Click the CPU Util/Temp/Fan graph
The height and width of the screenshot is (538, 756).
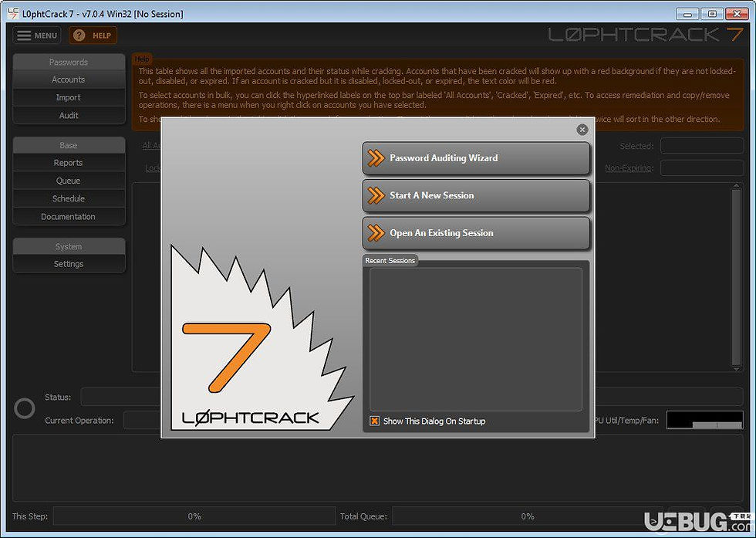click(704, 420)
